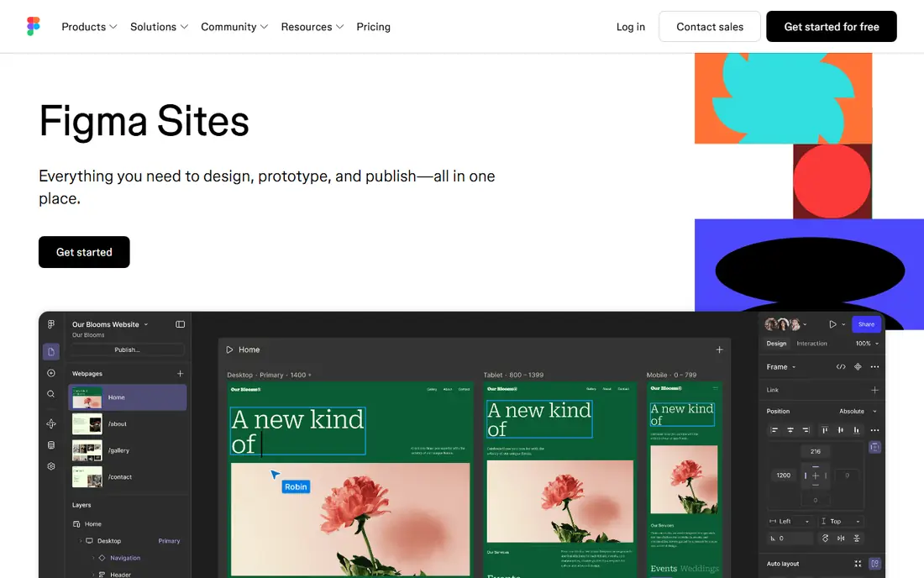Screen dimensions: 924x578
Task: Click the Tablet · 800 – 1399 breakpoint label
Action: [x=513, y=375]
